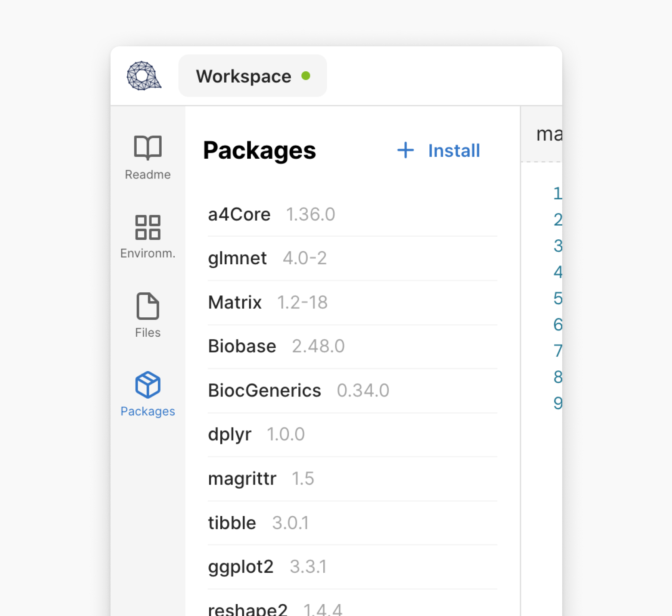Click the Files sidebar label
The image size is (672, 616).
point(148,333)
